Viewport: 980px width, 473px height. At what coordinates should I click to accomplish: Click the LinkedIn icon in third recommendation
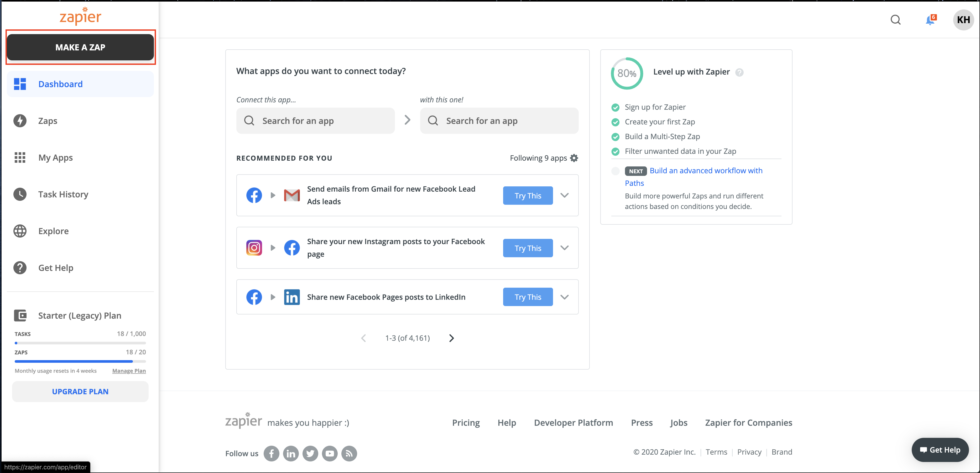(x=292, y=297)
